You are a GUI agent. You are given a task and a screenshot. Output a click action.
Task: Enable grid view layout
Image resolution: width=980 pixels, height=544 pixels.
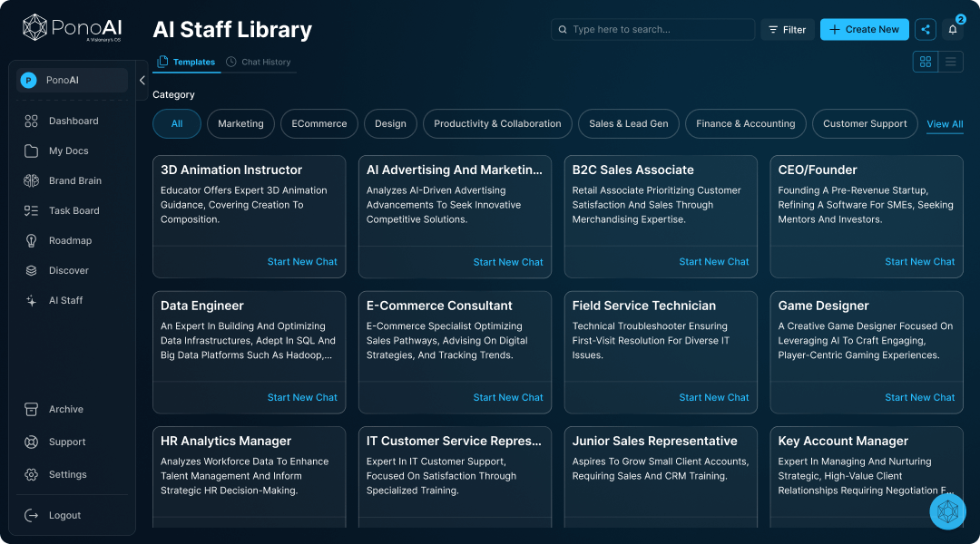coord(926,61)
